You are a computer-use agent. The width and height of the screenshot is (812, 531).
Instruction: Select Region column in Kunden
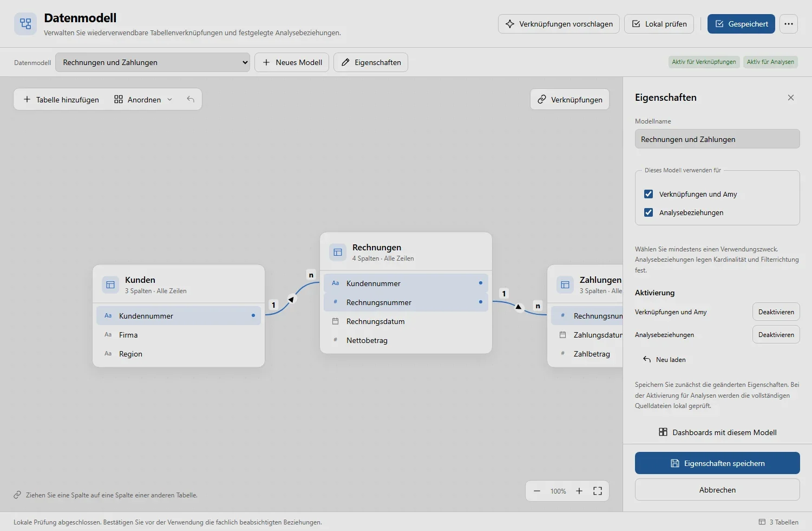pos(179,354)
